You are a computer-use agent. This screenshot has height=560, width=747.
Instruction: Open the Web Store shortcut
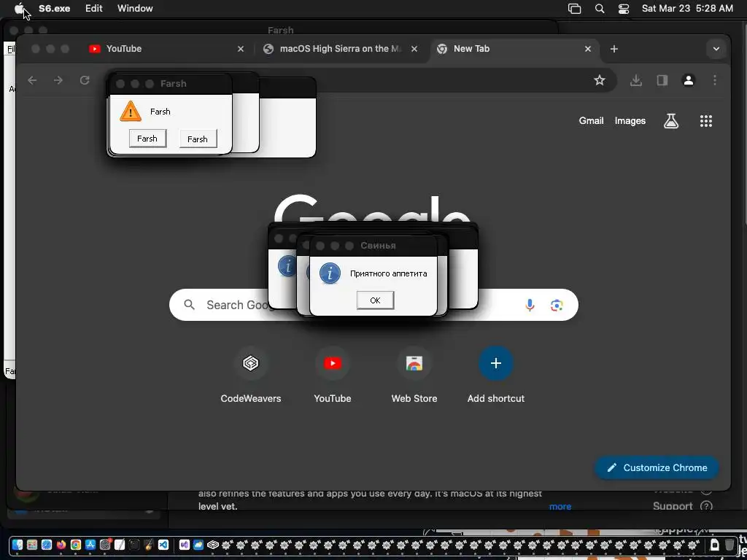click(x=414, y=375)
